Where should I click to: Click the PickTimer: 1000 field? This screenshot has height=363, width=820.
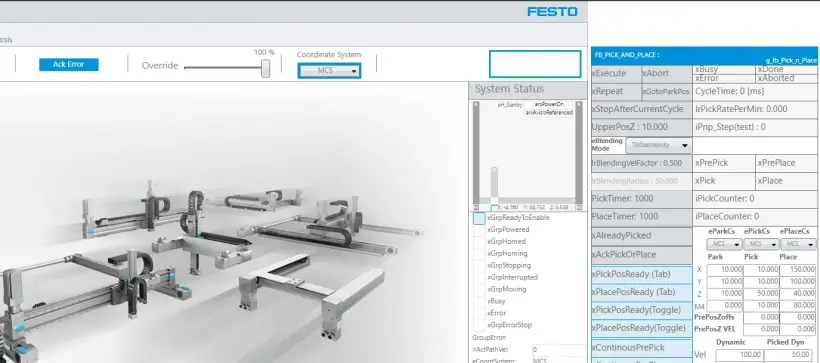click(642, 199)
